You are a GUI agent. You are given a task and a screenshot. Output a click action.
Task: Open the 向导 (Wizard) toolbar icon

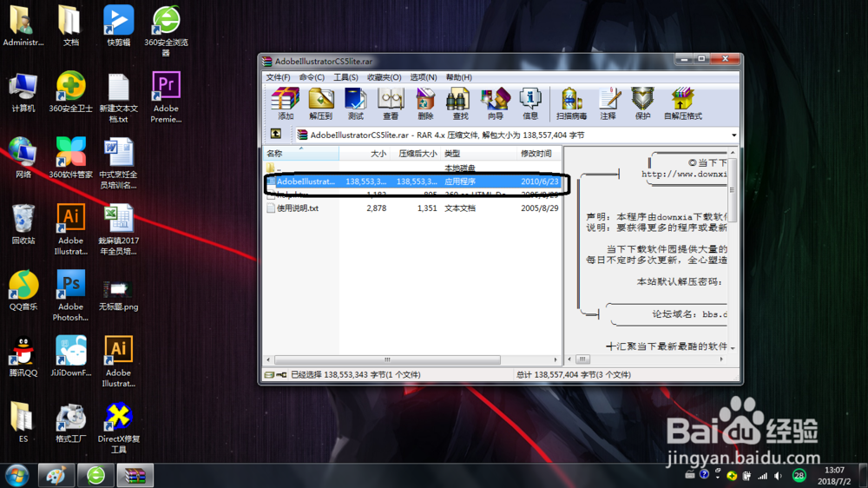(496, 103)
